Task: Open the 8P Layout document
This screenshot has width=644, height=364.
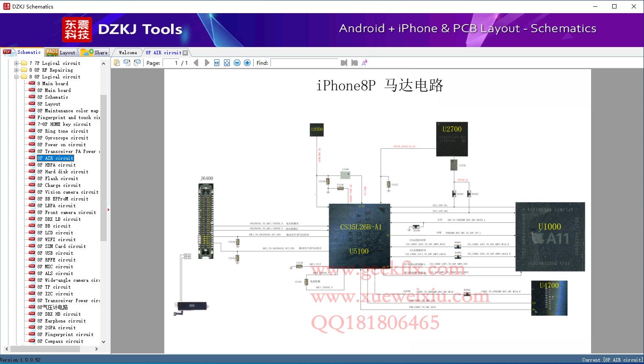Action: (x=49, y=104)
